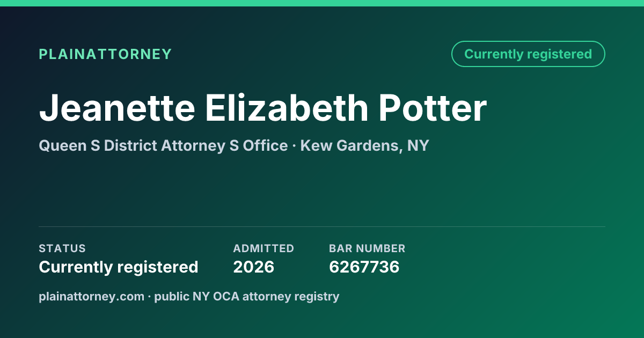Click the public NY OCA attorney registry text

click(x=247, y=296)
